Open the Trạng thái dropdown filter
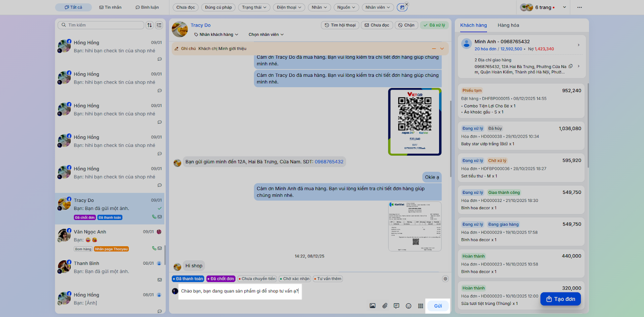This screenshot has height=317, width=644. [x=254, y=7]
